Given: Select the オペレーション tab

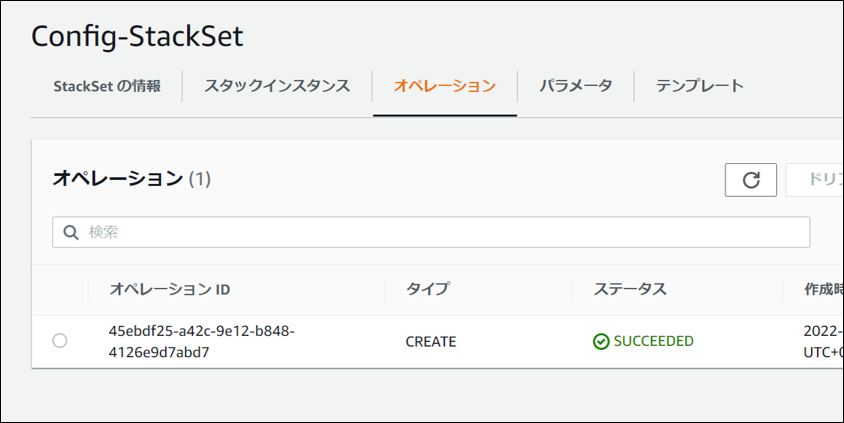Looking at the screenshot, I should pyautogui.click(x=445, y=86).
